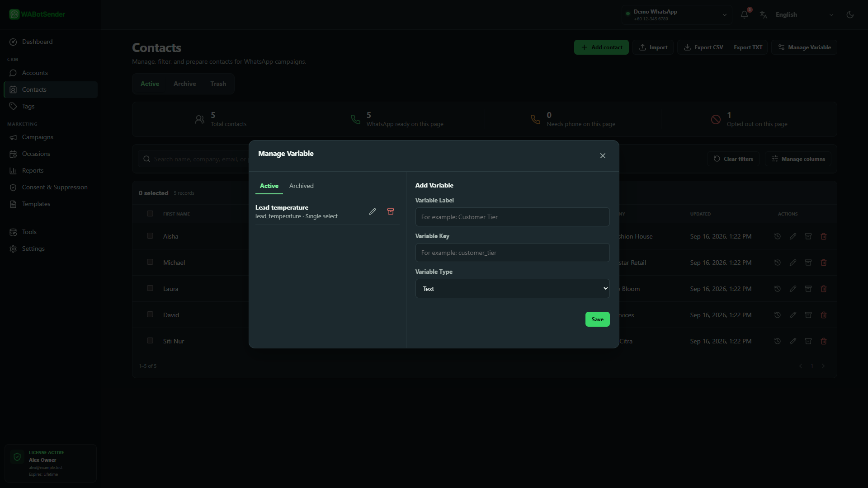
Task: Toggle dark mode moon icon
Action: pyautogui.click(x=850, y=14)
